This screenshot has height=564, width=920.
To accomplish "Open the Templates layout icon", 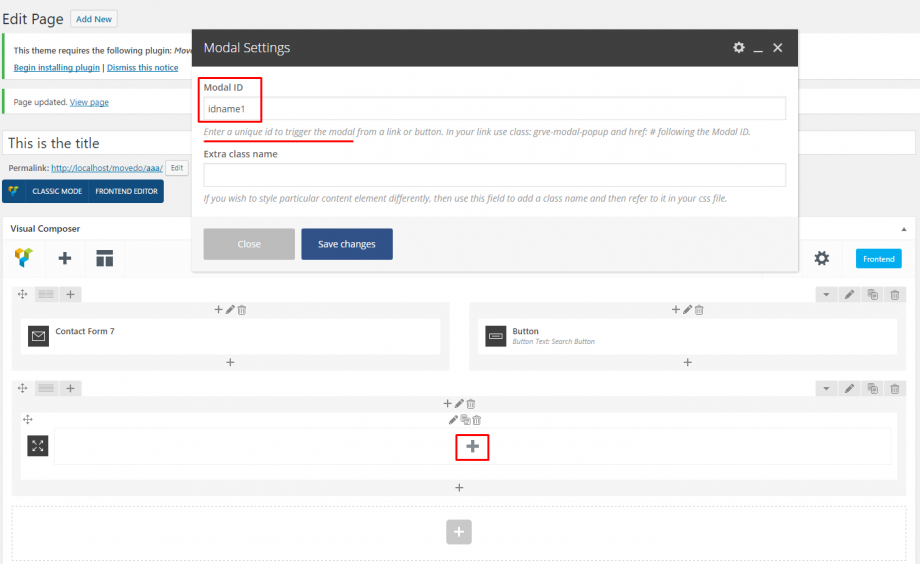I will [x=105, y=258].
